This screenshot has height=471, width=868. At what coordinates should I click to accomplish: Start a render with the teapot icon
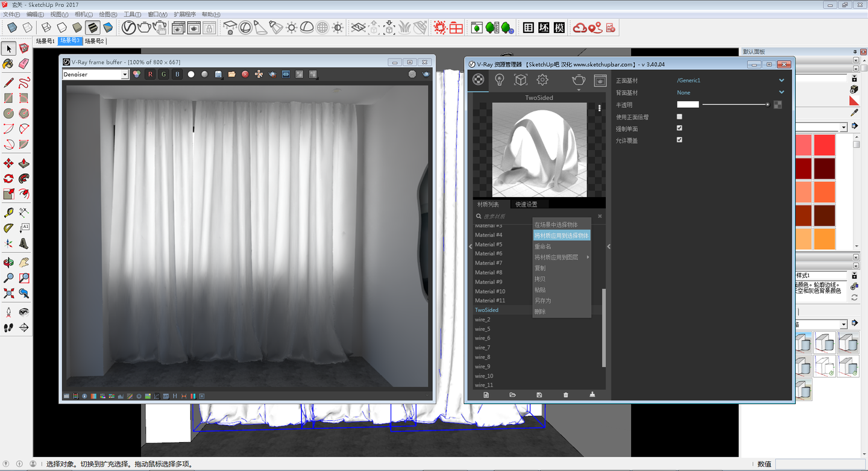pyautogui.click(x=577, y=79)
